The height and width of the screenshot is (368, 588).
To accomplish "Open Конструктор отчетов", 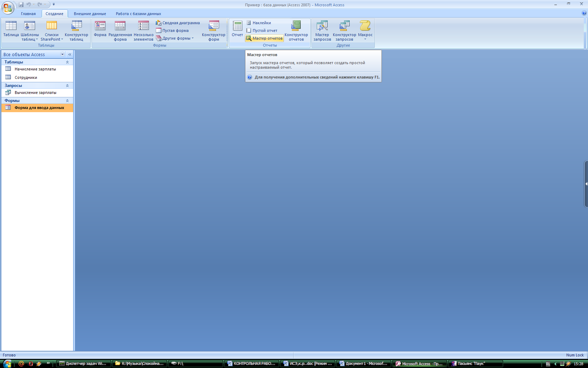I will pyautogui.click(x=296, y=31).
